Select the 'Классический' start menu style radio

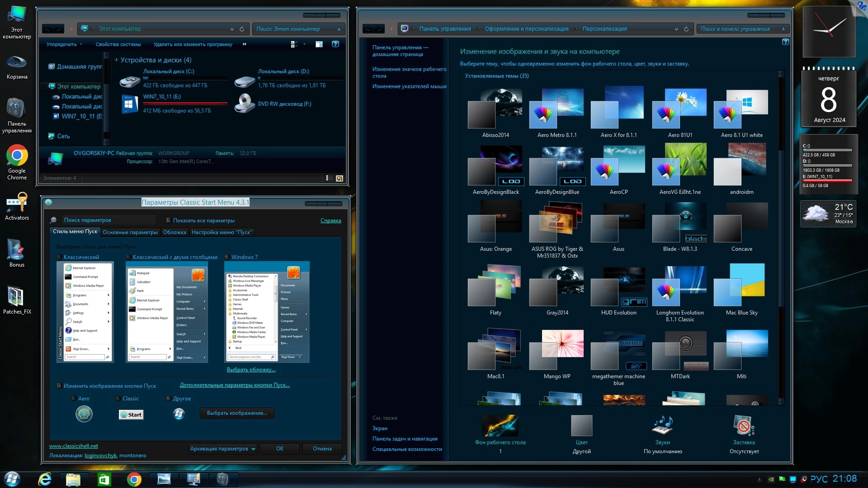click(x=60, y=257)
